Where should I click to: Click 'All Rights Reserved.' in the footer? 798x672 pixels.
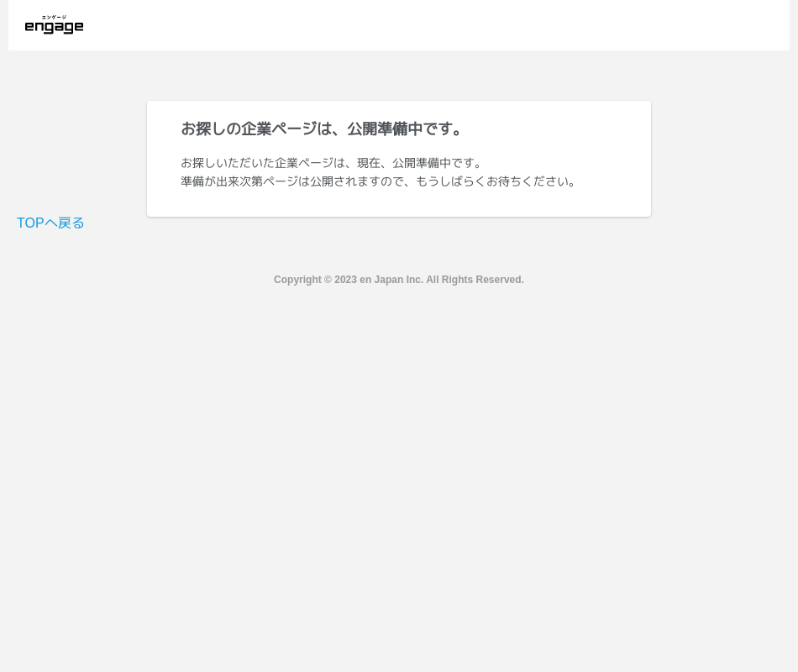click(475, 280)
